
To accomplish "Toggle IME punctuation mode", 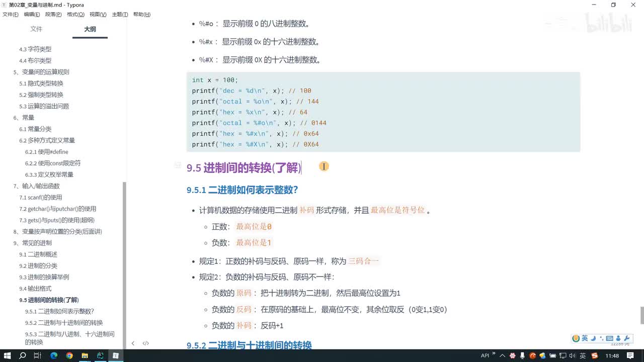I will 601,338.
